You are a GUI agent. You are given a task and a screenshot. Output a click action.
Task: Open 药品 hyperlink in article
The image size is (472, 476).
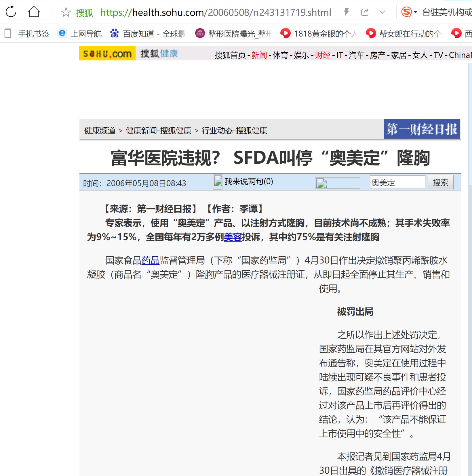151,261
